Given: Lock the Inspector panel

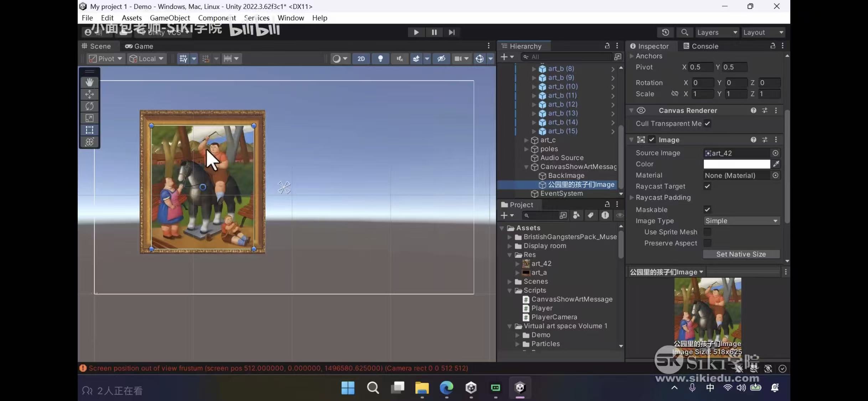Looking at the screenshot, I should coord(773,46).
